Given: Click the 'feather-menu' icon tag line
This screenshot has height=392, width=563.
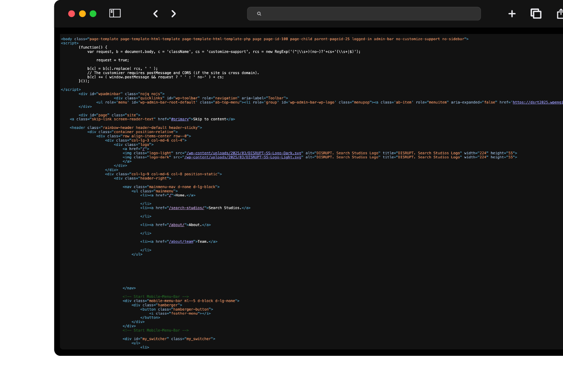Looking at the screenshot, I should pos(180,313).
